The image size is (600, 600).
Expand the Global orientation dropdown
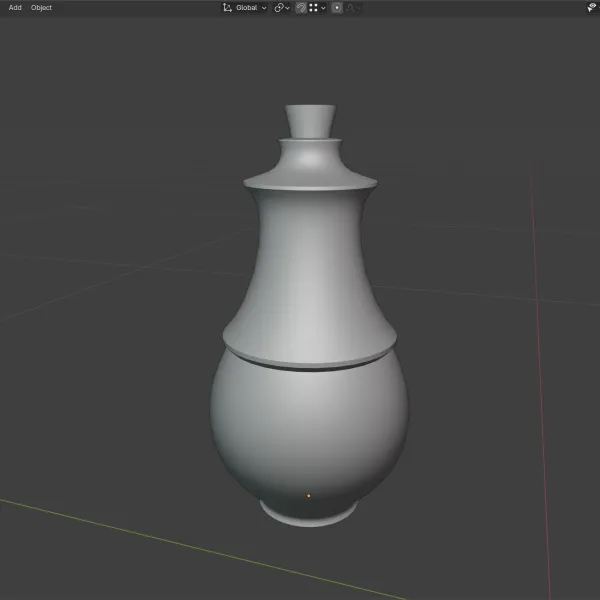(x=251, y=8)
